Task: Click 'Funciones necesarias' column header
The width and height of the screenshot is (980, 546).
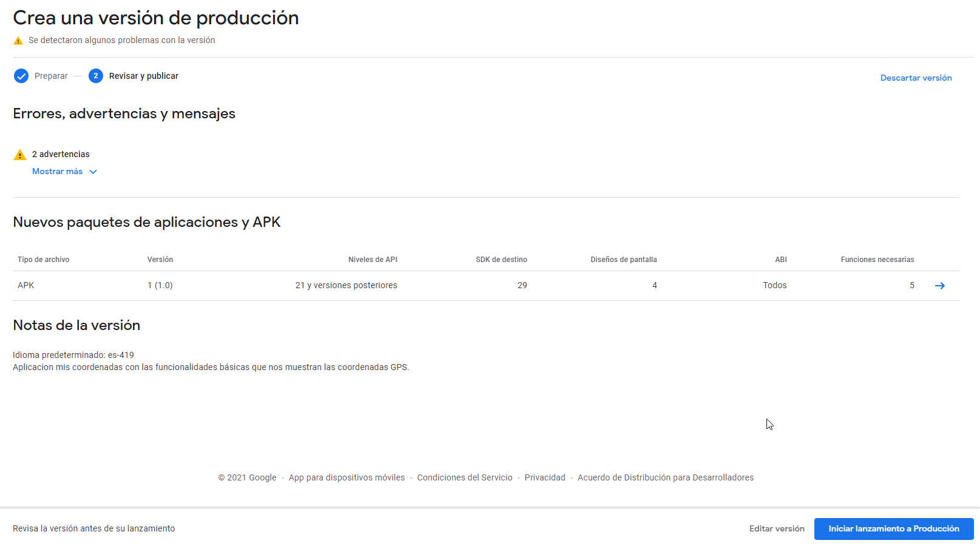Action: [x=877, y=260]
